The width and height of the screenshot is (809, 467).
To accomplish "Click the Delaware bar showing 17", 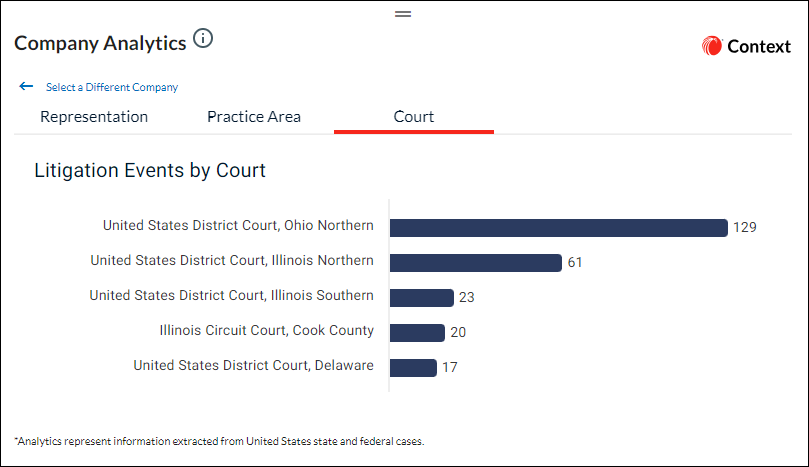I will 413,368.
